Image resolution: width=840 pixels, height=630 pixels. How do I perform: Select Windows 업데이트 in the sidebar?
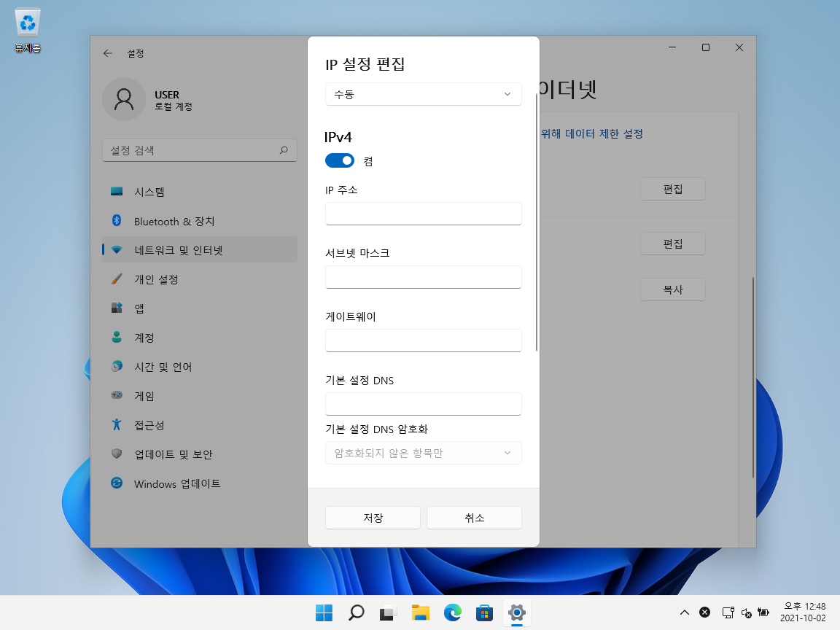[x=178, y=483]
